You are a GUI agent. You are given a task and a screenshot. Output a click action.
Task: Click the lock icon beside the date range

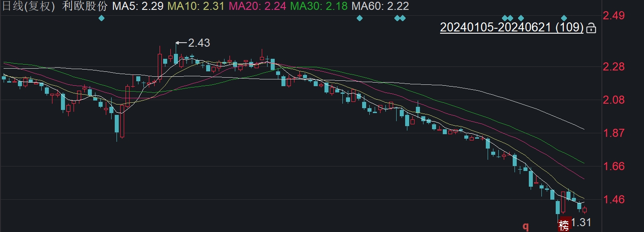point(591,28)
